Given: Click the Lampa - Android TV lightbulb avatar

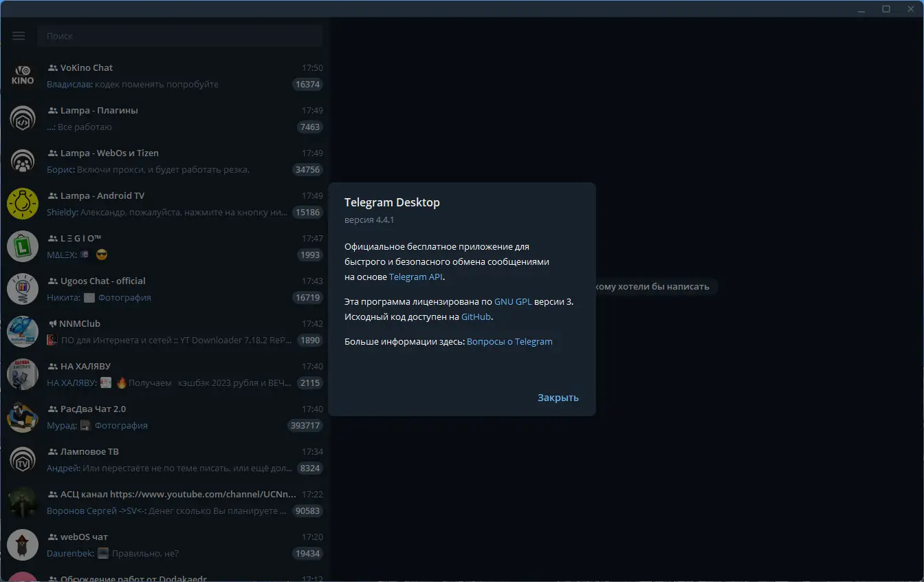Looking at the screenshot, I should point(22,204).
